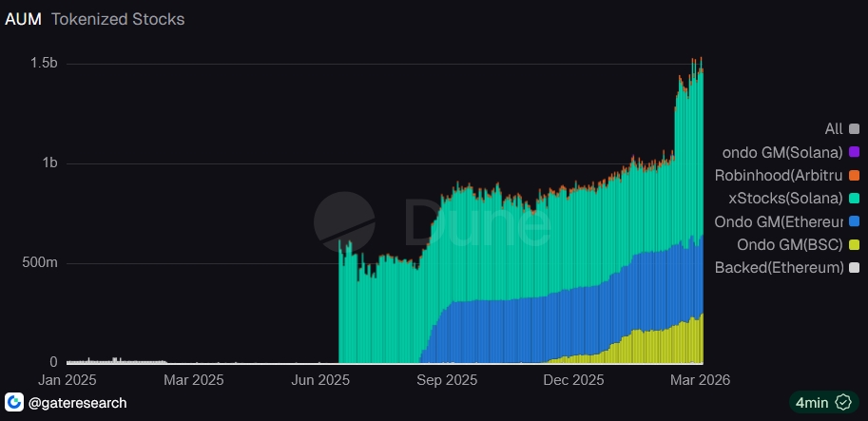Click the gray All legend square
This screenshot has height=421, width=868.
click(853, 129)
